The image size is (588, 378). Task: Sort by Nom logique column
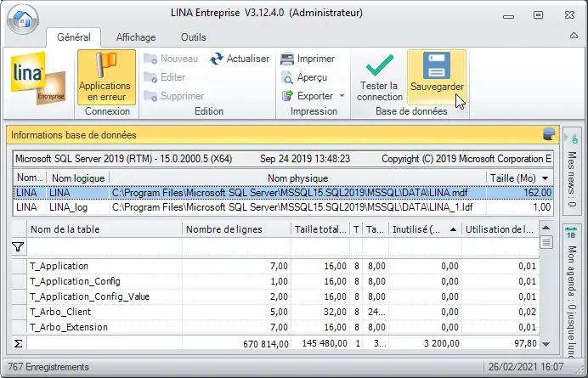click(78, 178)
